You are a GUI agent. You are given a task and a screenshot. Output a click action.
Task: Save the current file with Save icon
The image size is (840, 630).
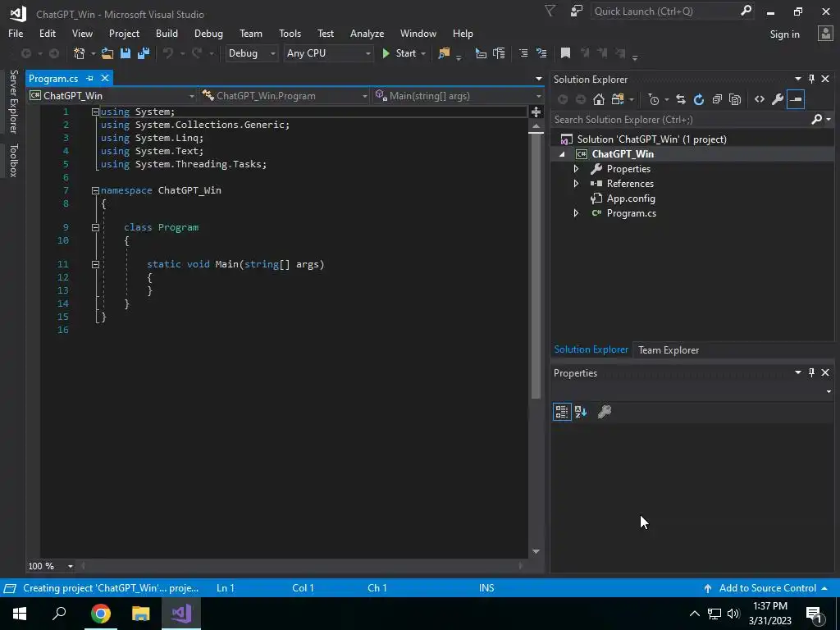(126, 53)
